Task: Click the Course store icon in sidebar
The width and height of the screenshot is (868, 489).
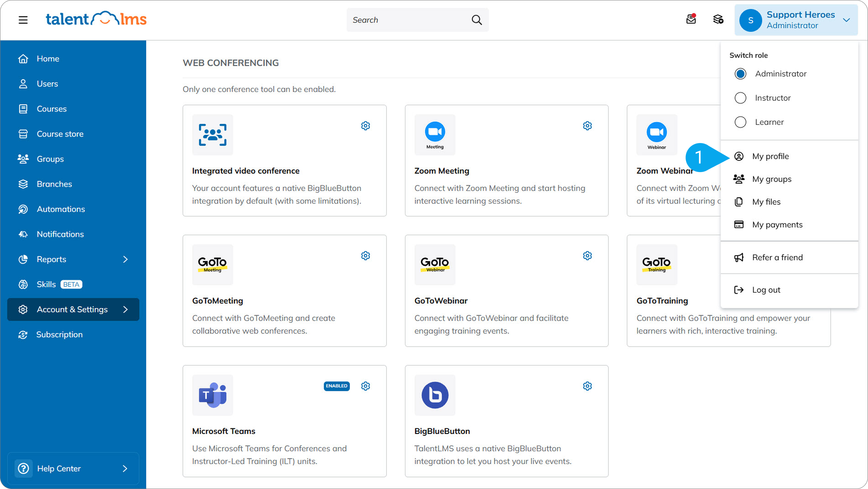Action: [23, 134]
